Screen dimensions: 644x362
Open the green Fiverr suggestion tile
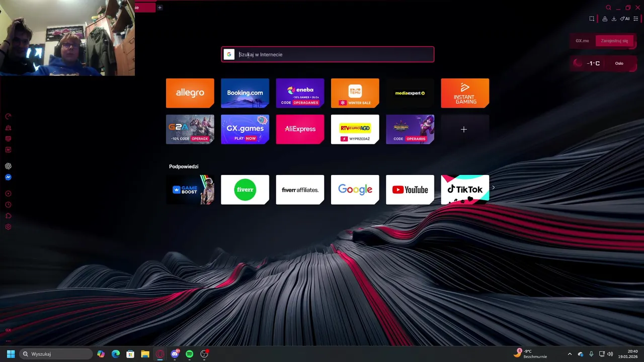(x=245, y=190)
